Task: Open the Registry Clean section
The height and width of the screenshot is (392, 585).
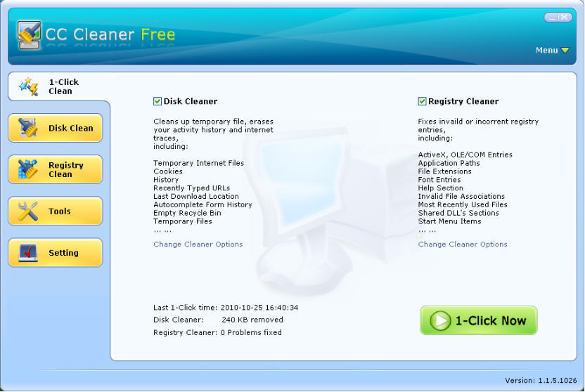Action: click(56, 169)
